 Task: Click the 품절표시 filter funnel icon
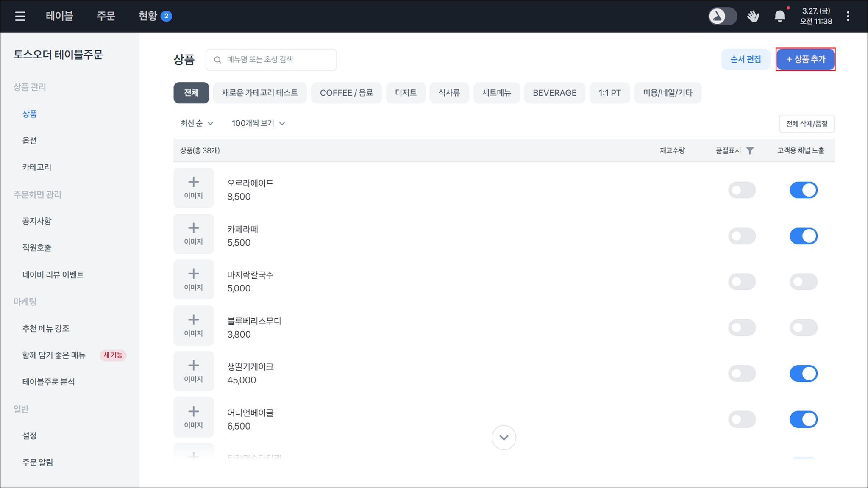pyautogui.click(x=750, y=150)
